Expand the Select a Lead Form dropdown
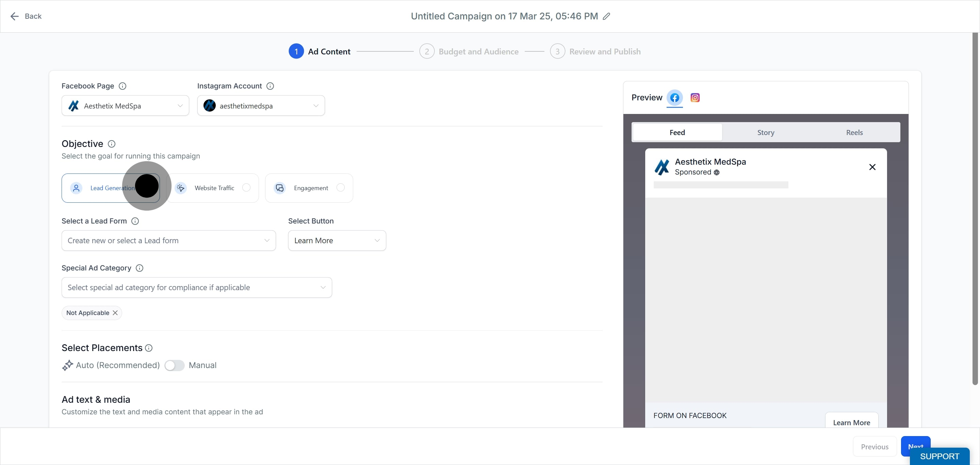This screenshot has width=980, height=465. point(168,240)
